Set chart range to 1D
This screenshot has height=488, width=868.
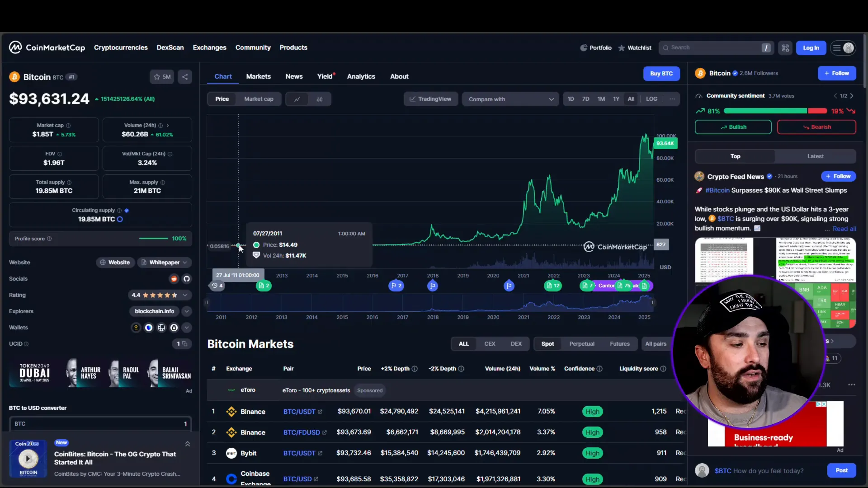tap(571, 99)
